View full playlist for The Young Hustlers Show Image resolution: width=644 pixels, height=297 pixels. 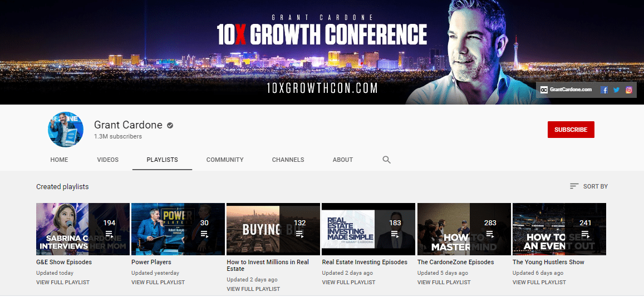tap(539, 282)
